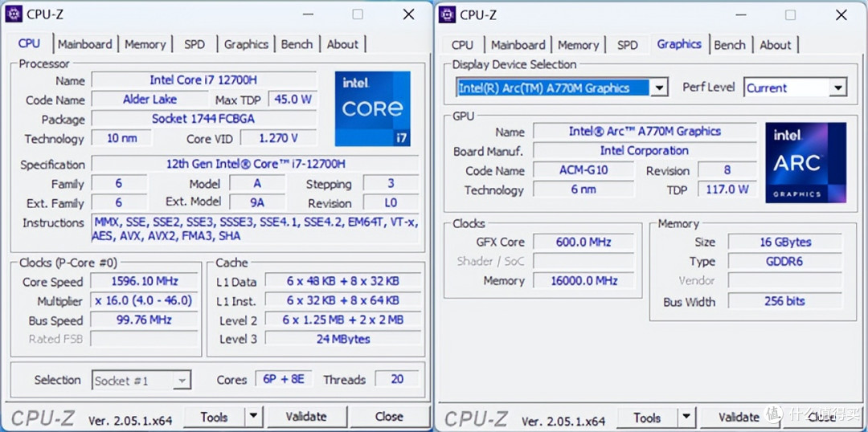
Task: Click the Code Name field Alder Lake
Action: (149, 100)
